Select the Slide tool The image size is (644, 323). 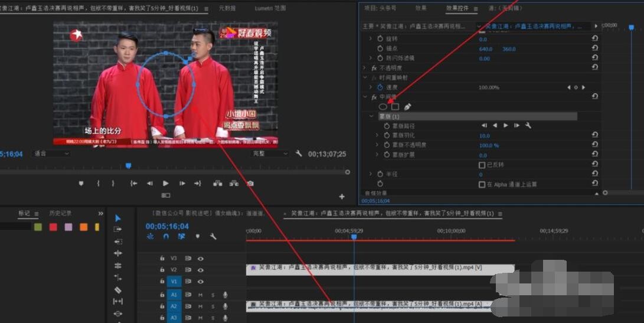tap(118, 314)
